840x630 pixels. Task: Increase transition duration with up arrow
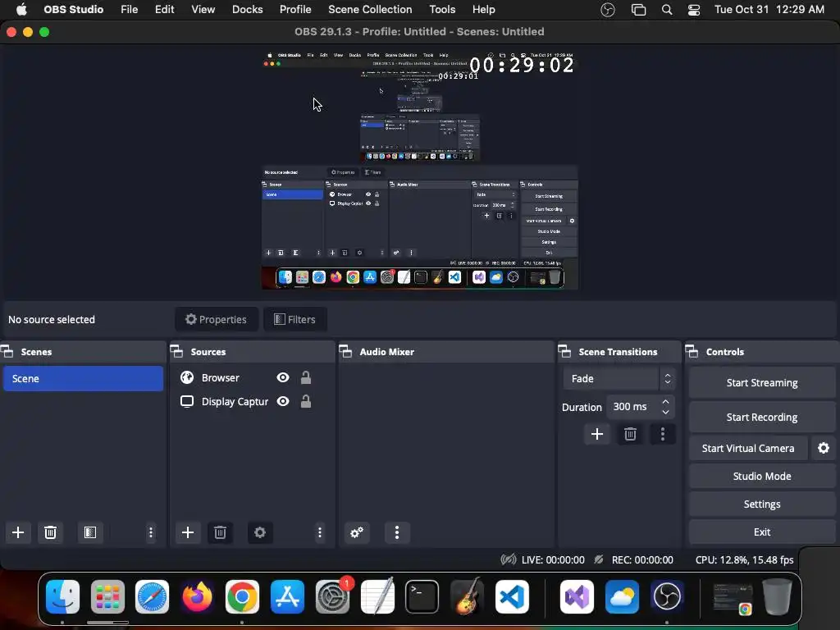[665, 402]
